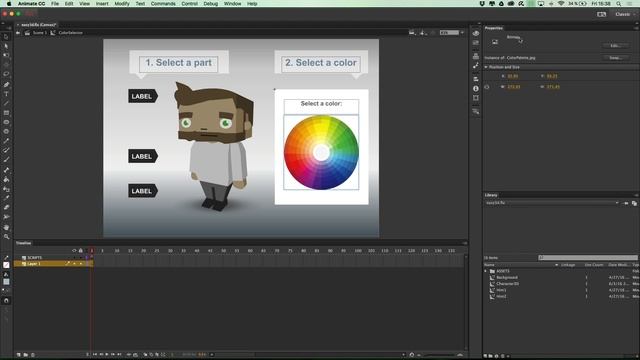Open the Classic workspace dropdown
Screen dimensions: 640x360
tap(624, 14)
